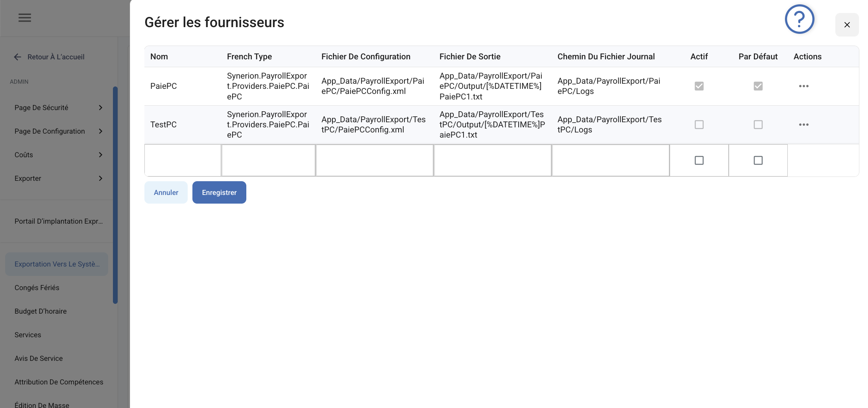The height and width of the screenshot is (408, 868).
Task: Click the back arrow next to Retour À L'accueil
Action: pyautogui.click(x=18, y=57)
